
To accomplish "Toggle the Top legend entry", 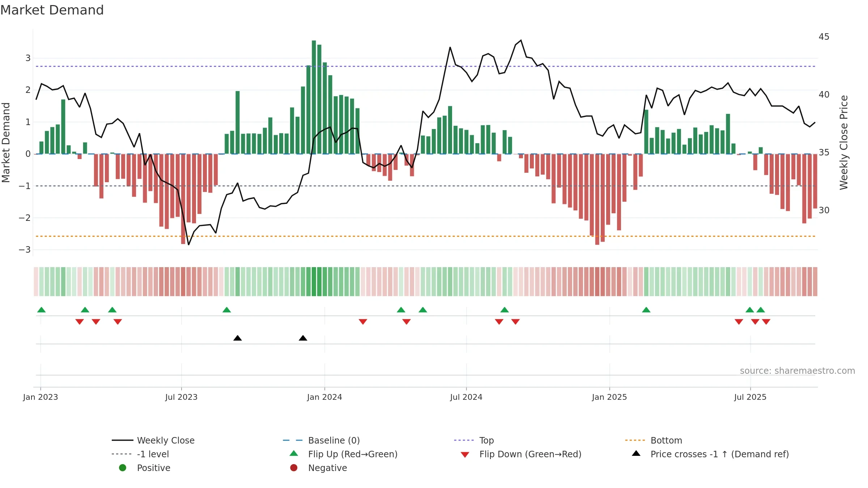I will [474, 440].
